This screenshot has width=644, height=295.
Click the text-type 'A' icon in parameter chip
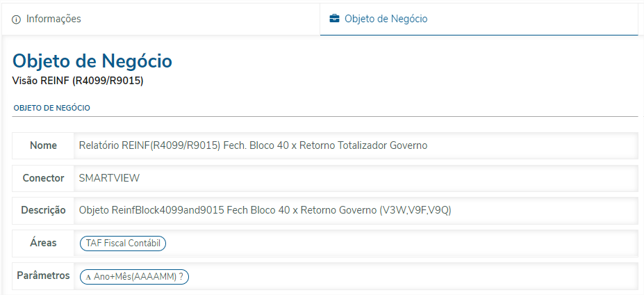pos(88,277)
